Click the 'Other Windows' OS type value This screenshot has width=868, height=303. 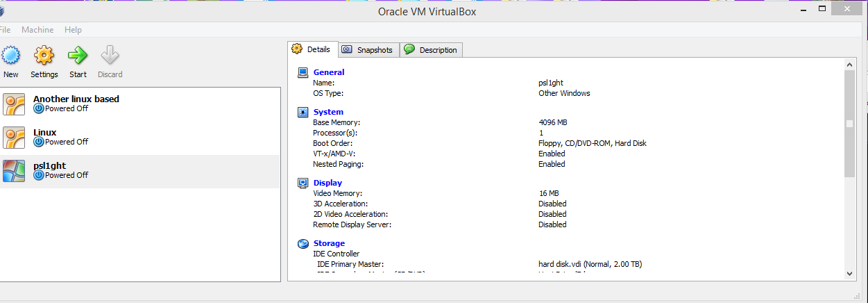[x=564, y=93]
